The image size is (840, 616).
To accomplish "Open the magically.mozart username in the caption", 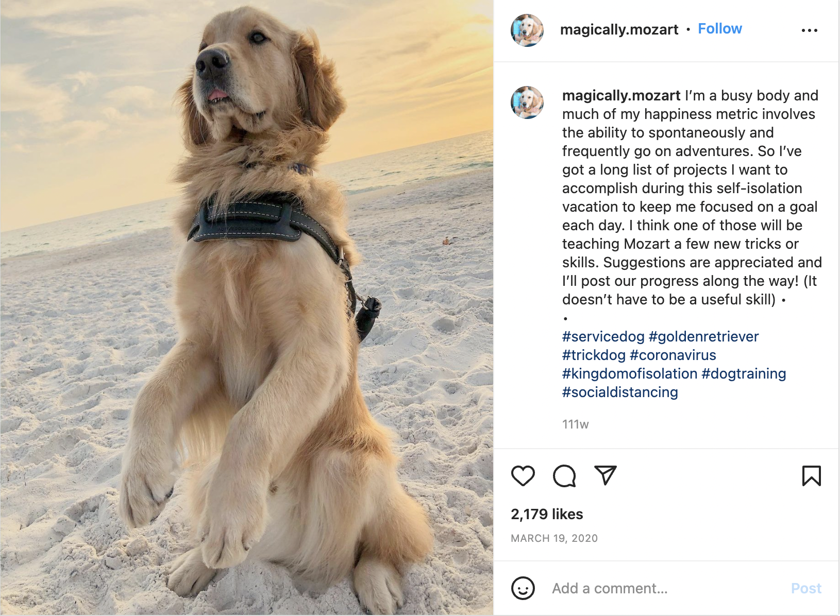I will click(x=621, y=96).
